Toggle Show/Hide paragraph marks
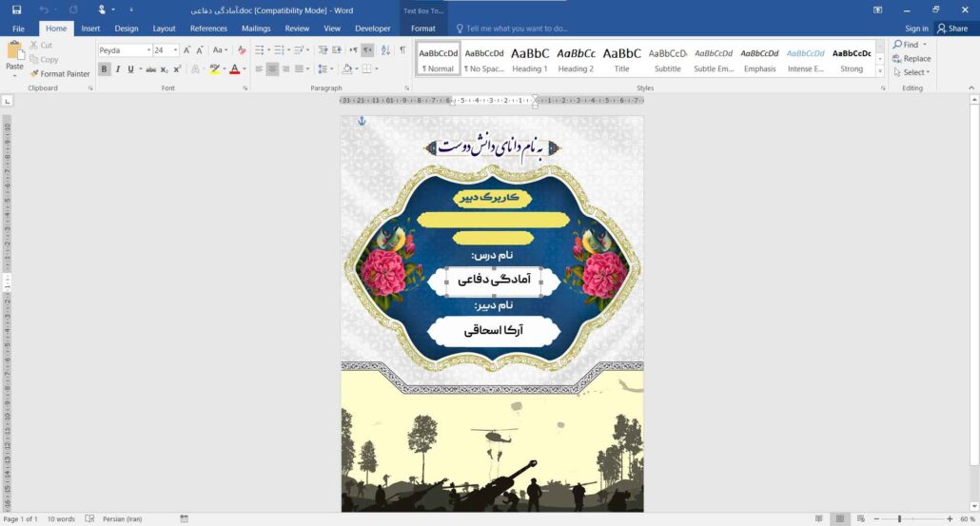The height and width of the screenshot is (526, 980). click(402, 49)
